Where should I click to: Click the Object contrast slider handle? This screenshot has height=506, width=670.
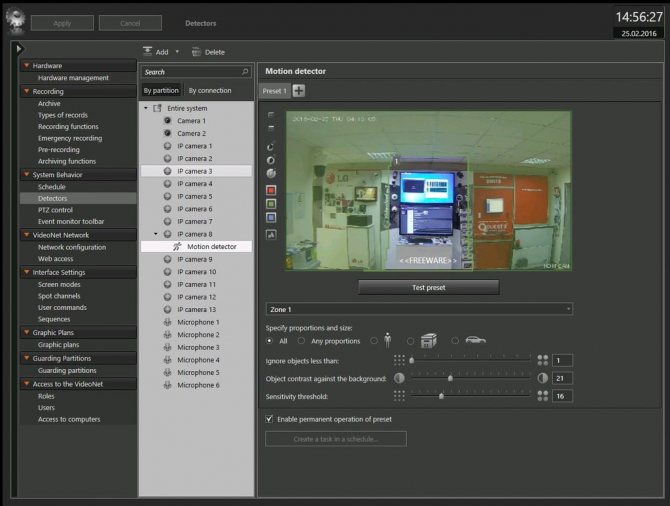click(x=450, y=378)
